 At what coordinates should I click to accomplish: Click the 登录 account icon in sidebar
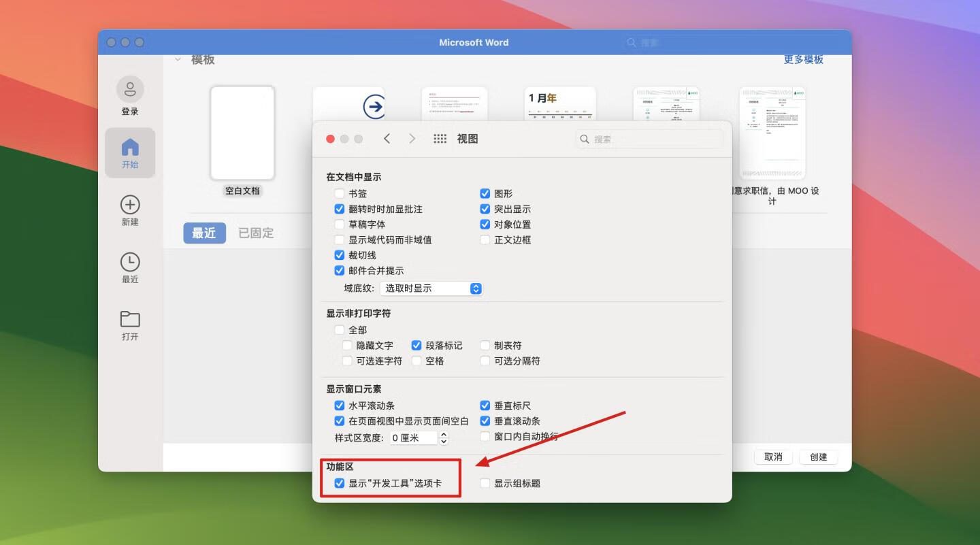[130, 90]
